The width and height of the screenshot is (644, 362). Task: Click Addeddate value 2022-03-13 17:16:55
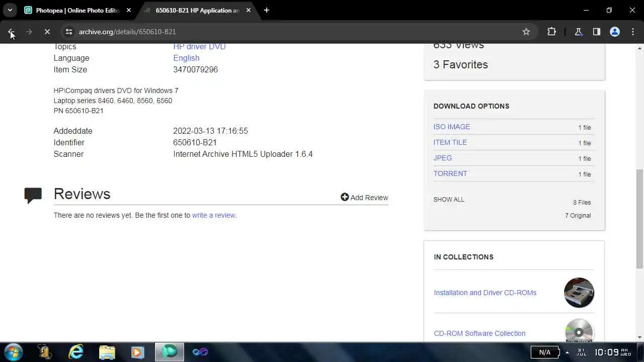pos(210,131)
